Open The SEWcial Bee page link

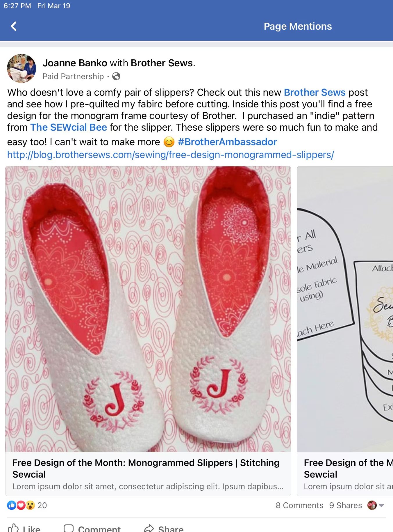pyautogui.click(x=69, y=127)
